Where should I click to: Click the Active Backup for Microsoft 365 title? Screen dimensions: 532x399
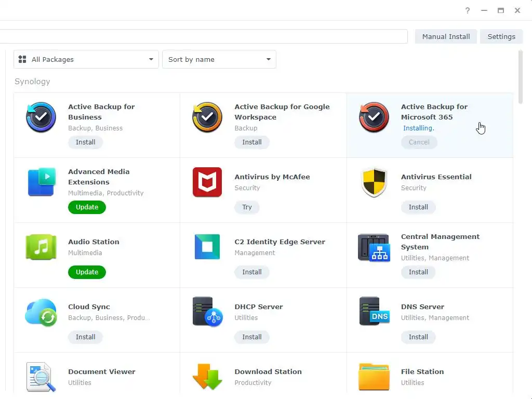point(434,112)
